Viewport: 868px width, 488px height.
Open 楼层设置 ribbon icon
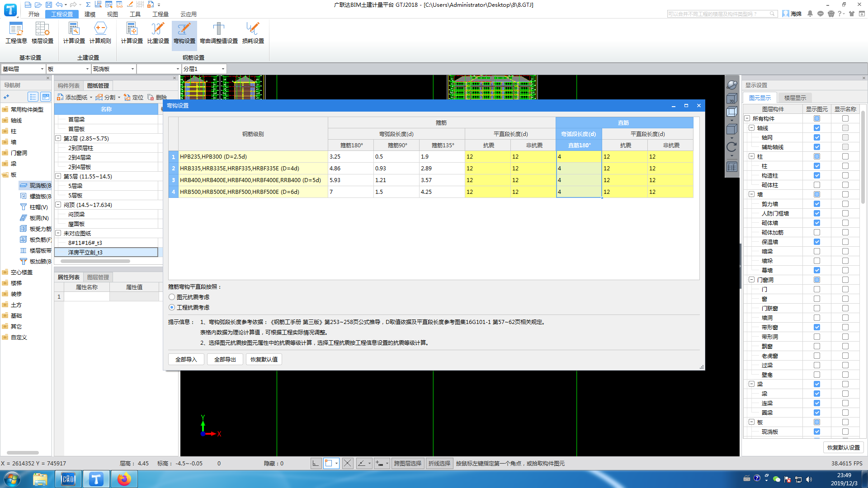click(42, 33)
